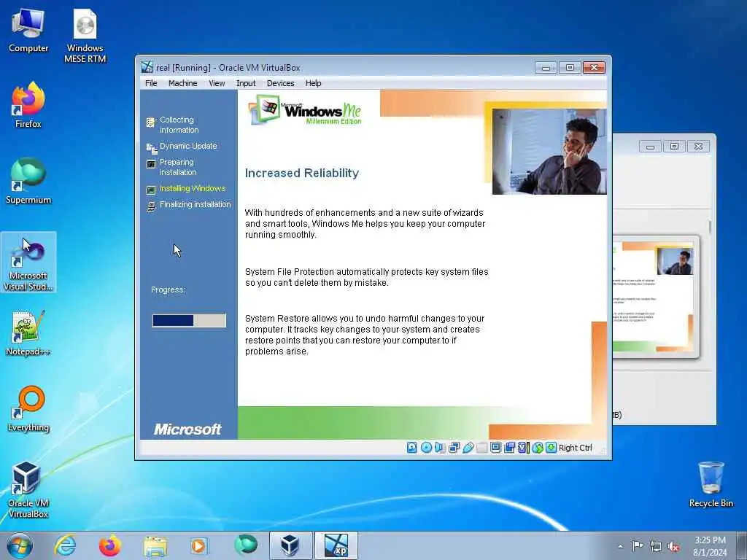
Task: Click the greyed shared folders status icon
Action: click(x=481, y=448)
